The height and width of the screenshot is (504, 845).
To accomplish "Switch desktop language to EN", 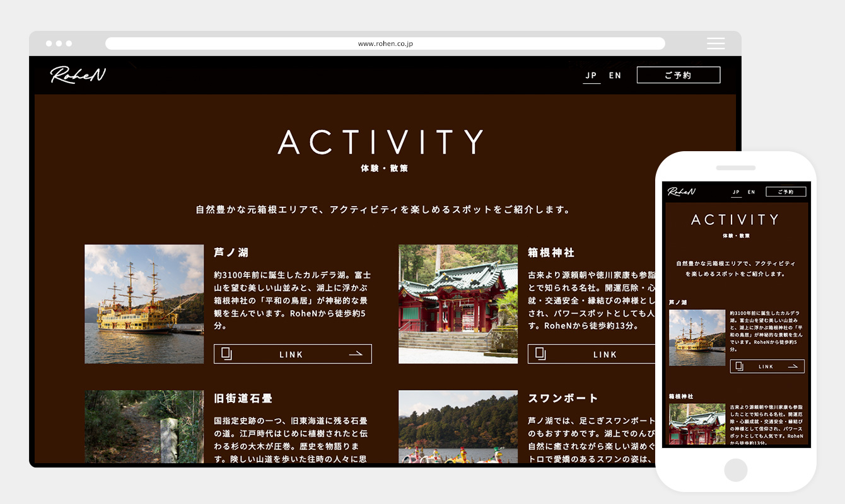I will click(x=615, y=76).
